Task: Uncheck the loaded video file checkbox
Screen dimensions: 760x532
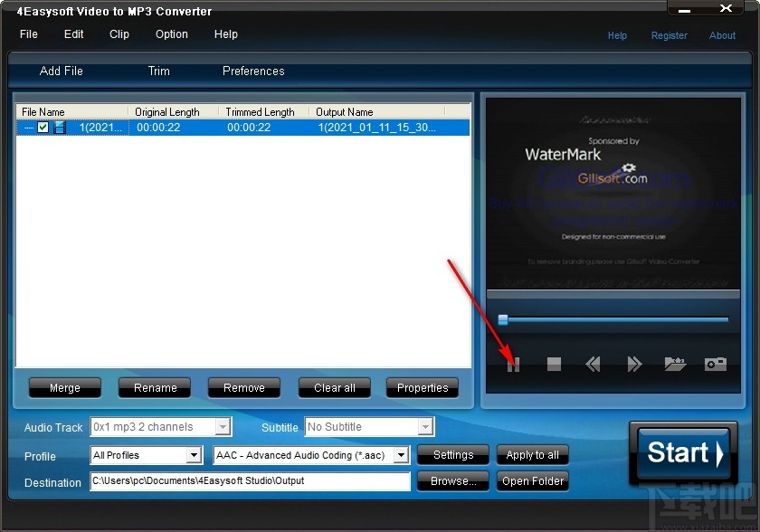Action: (x=43, y=128)
